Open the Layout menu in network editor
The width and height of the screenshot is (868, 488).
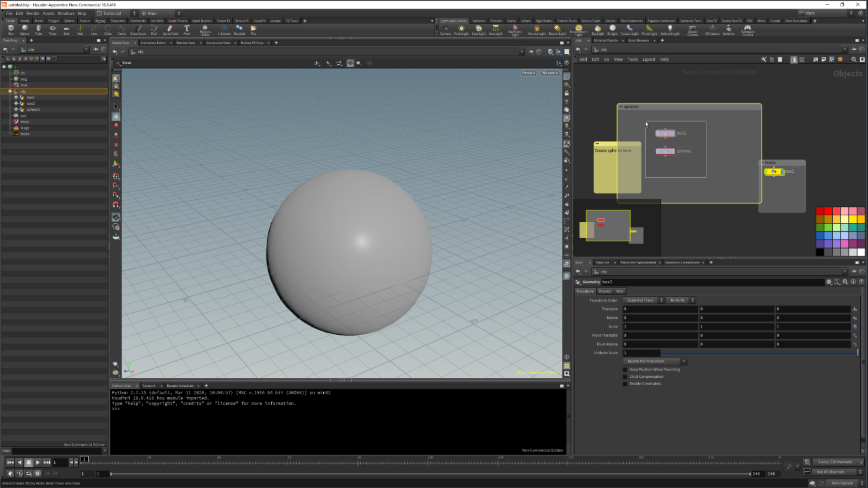coord(648,60)
